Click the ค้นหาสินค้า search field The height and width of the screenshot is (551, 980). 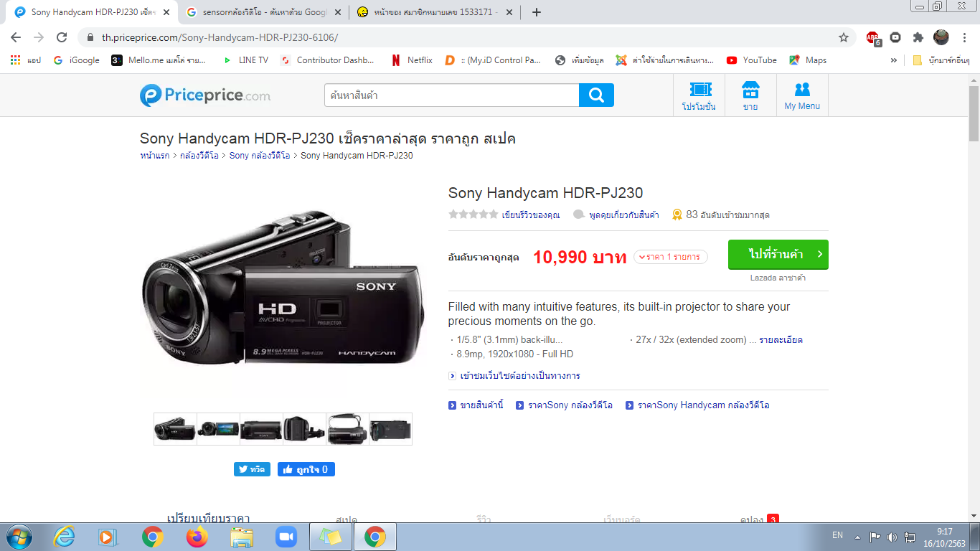451,95
